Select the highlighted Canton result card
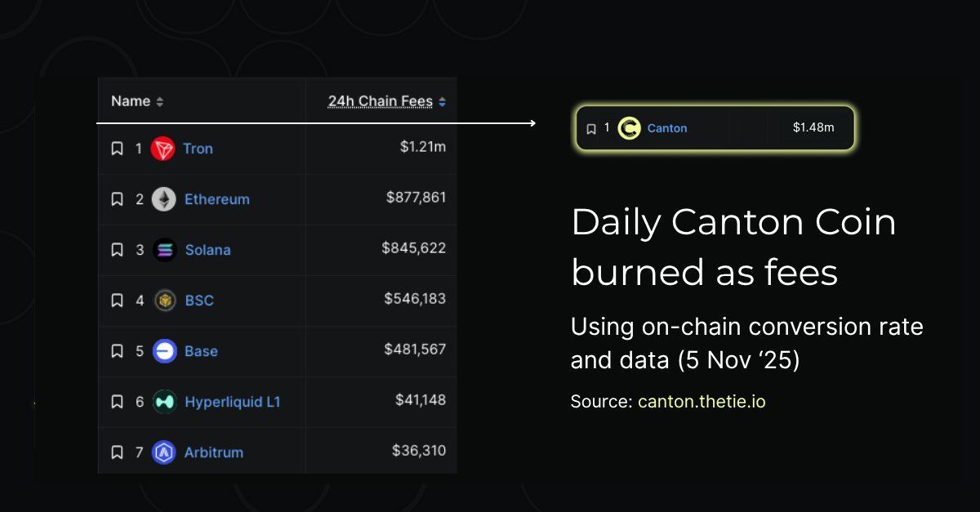The height and width of the screenshot is (512, 980). coord(715,127)
